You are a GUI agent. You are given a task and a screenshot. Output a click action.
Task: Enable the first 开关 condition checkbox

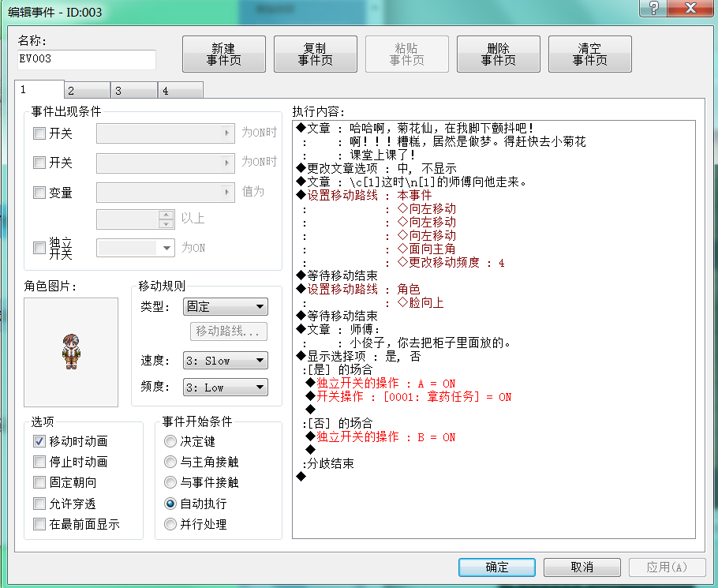pyautogui.click(x=39, y=133)
